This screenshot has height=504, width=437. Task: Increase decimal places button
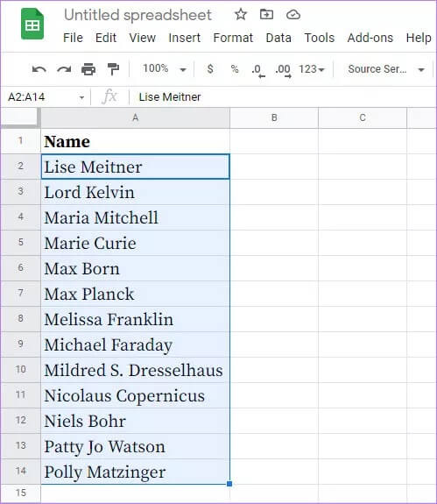click(283, 70)
